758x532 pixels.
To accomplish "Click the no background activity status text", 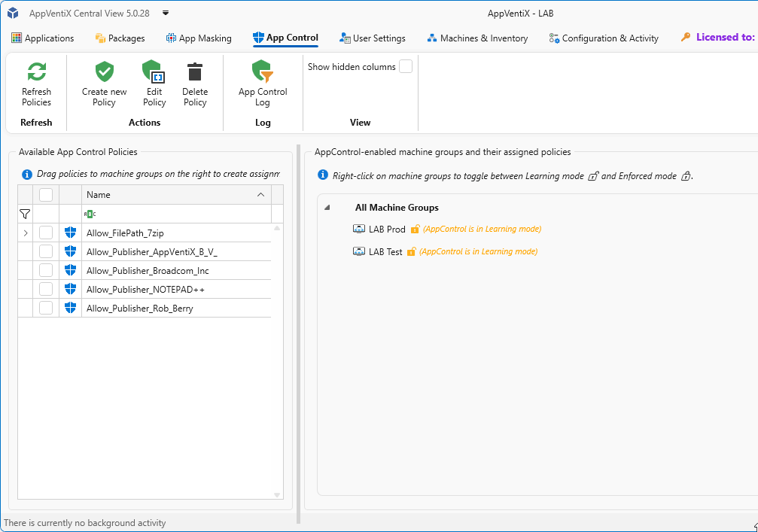I will pos(84,523).
